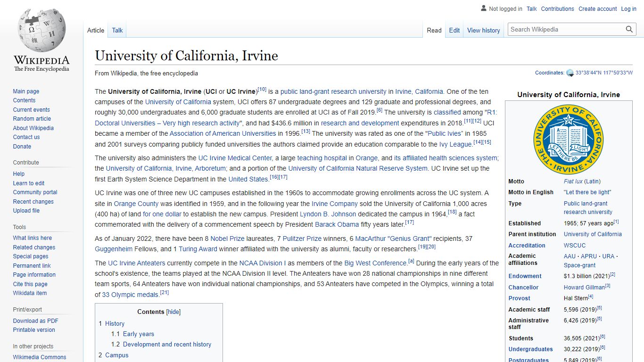Select the Read tab
Screen dimensions: 644x362
[434, 30]
